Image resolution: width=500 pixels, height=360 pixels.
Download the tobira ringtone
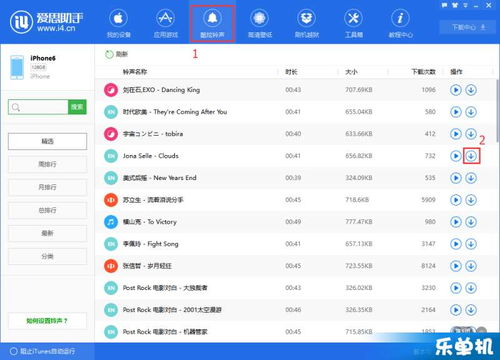[471, 134]
